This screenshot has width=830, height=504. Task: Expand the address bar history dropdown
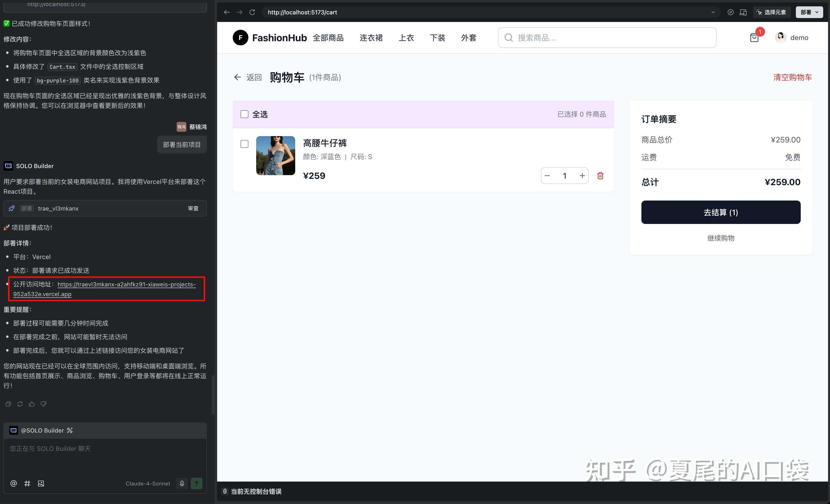713,12
